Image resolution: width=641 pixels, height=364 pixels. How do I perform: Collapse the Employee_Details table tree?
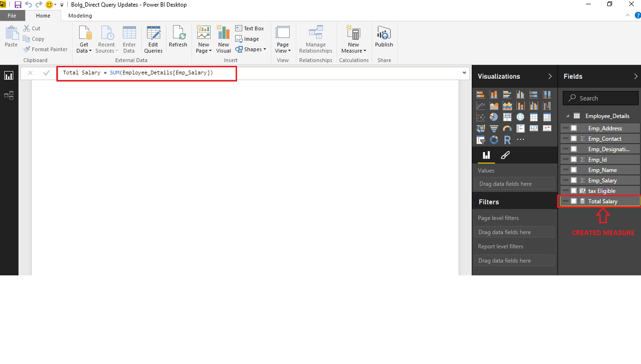tap(568, 116)
